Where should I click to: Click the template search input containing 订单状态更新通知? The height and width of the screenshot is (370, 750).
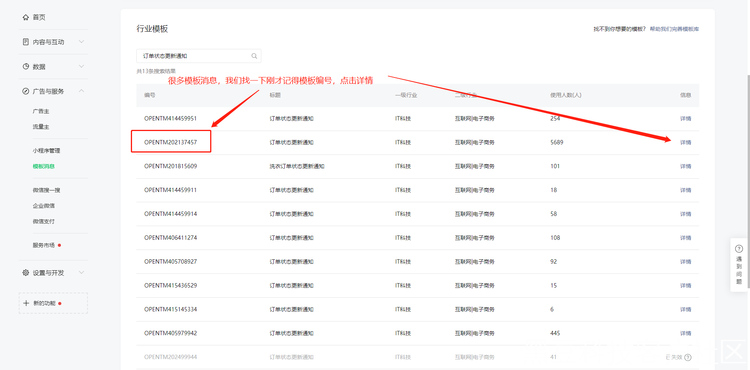tap(199, 56)
